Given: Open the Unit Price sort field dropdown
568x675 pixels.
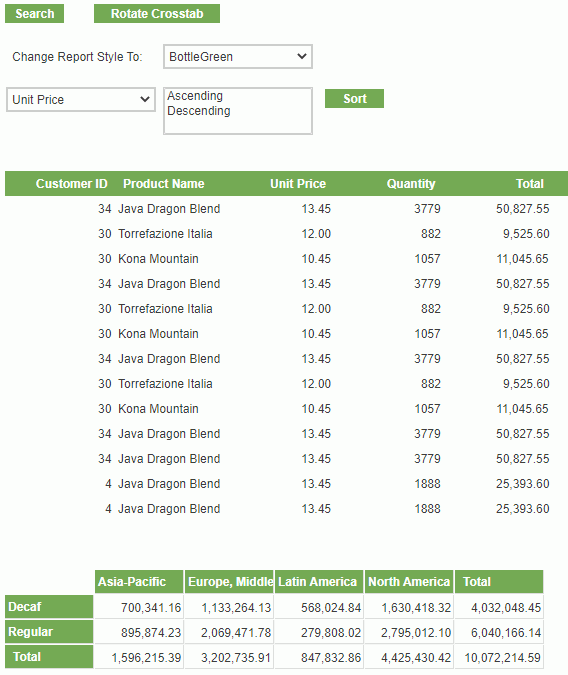Looking at the screenshot, I should coord(81,100).
